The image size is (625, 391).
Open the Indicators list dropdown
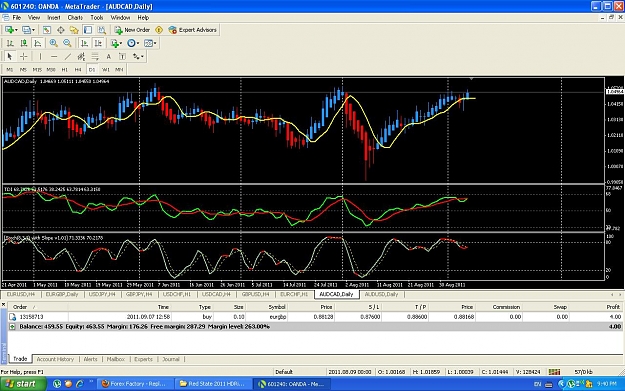[x=116, y=43]
